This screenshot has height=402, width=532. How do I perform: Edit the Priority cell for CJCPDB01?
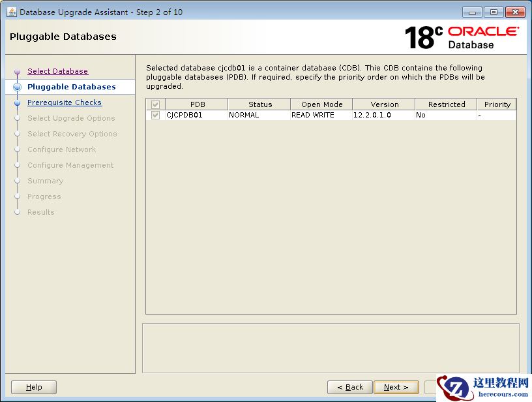click(x=497, y=115)
